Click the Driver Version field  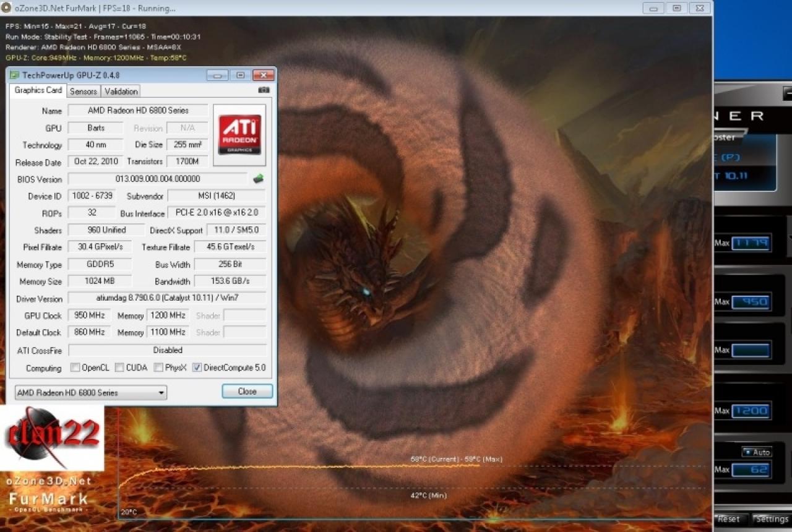(x=167, y=298)
